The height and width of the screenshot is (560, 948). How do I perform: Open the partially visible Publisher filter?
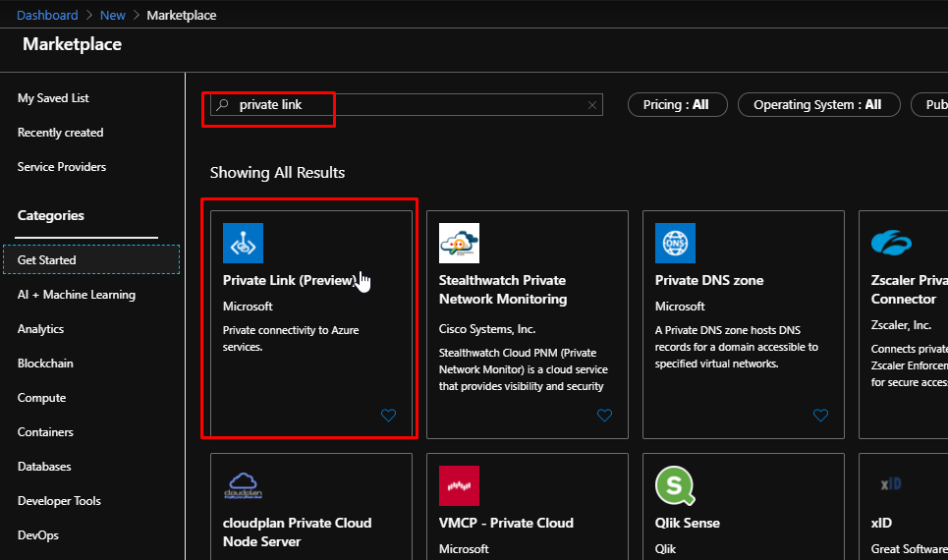point(930,104)
